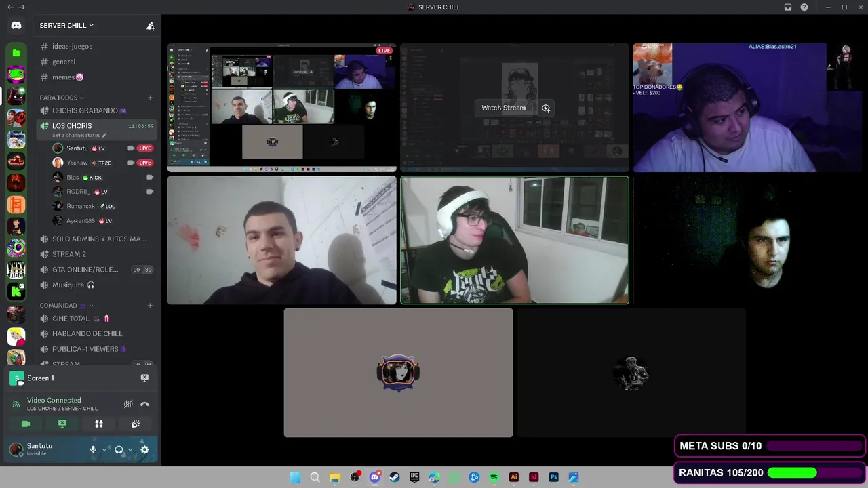Select user Blas in voice list
Screen dimensions: 868x488
click(102, 177)
